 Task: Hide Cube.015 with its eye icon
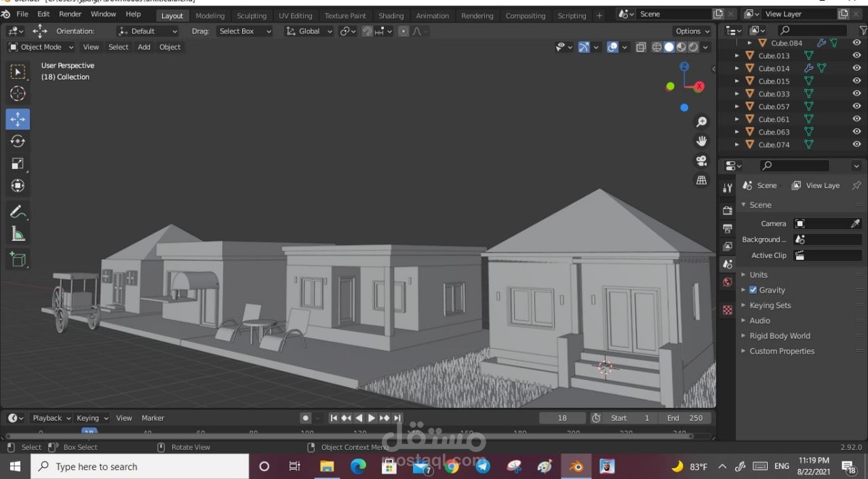tap(856, 81)
